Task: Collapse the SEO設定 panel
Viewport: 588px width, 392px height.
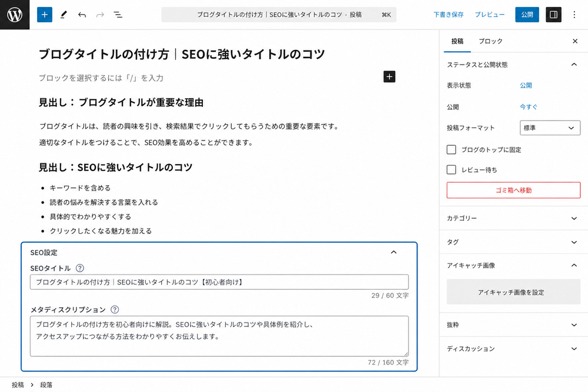Action: pos(394,252)
